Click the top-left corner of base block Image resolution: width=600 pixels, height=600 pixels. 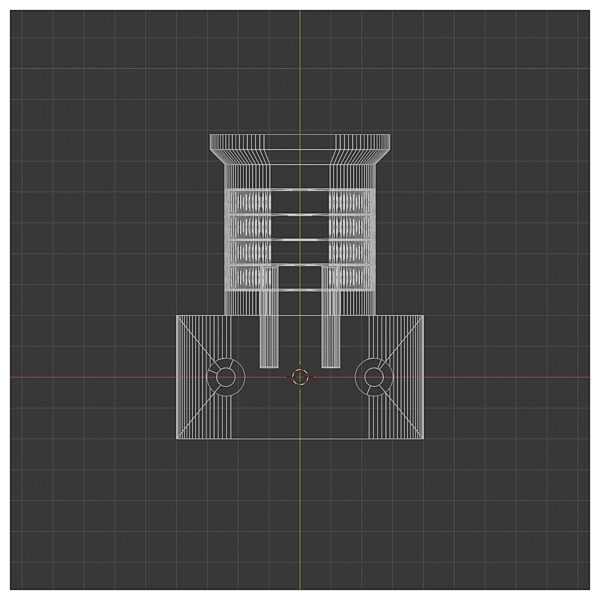tap(177, 315)
